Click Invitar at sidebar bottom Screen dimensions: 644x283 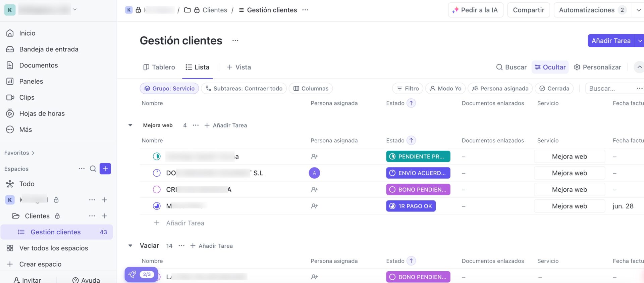click(27, 280)
